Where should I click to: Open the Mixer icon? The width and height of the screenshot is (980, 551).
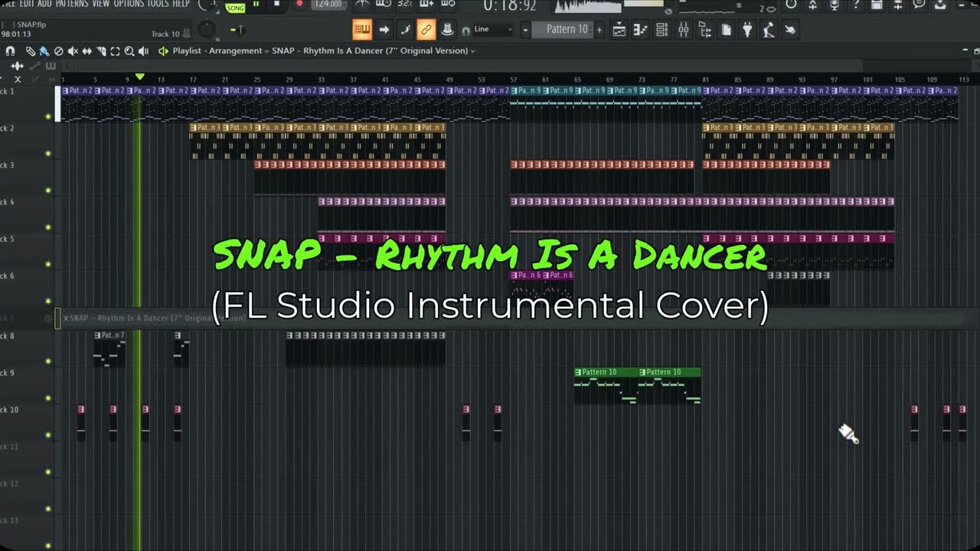[684, 30]
